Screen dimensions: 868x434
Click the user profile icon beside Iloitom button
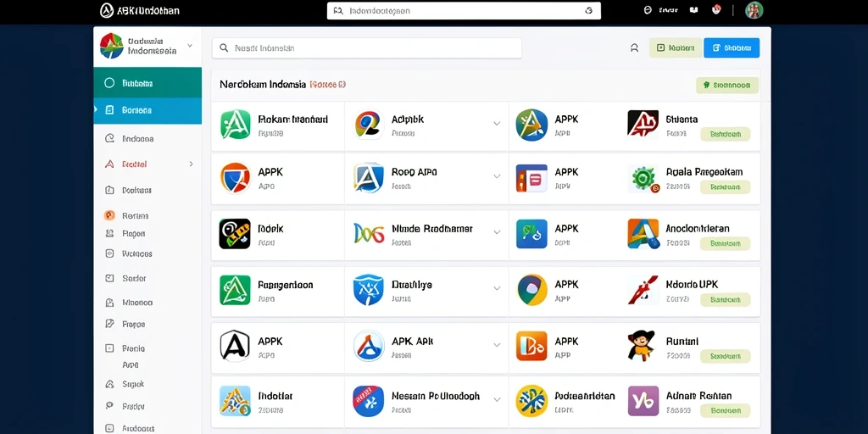(634, 48)
